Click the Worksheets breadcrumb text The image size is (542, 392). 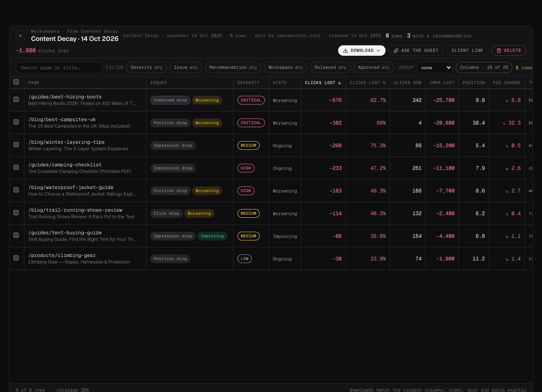45,31
